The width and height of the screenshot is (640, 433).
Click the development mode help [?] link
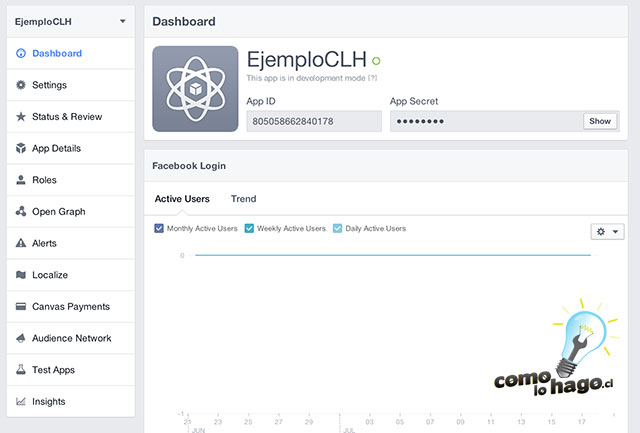(372, 78)
